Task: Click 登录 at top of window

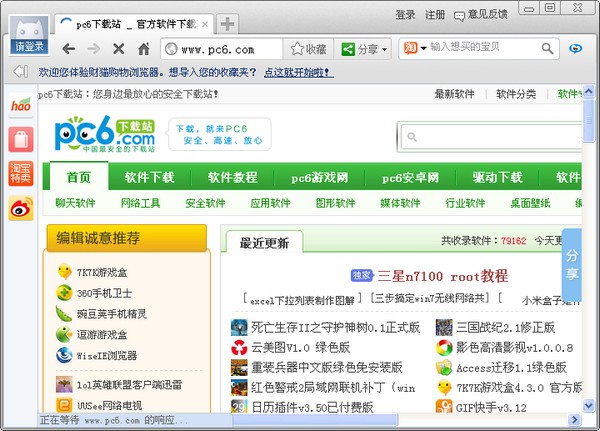Action: 405,15
